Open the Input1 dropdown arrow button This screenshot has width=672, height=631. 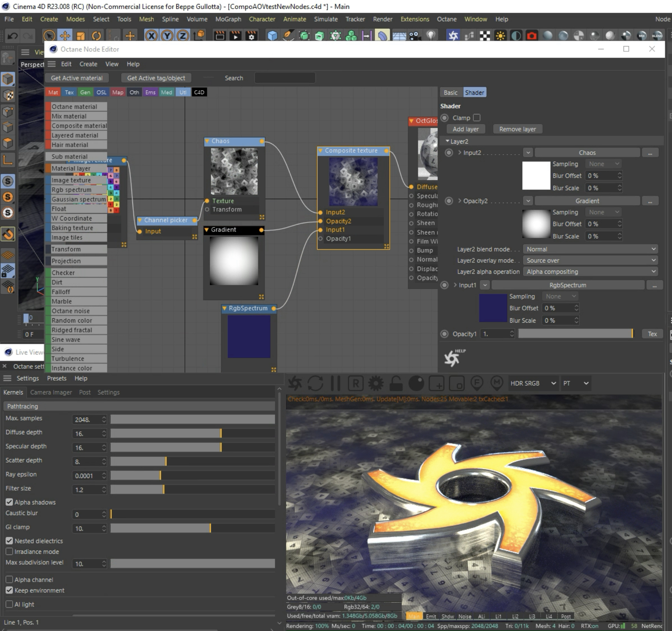pyautogui.click(x=485, y=285)
